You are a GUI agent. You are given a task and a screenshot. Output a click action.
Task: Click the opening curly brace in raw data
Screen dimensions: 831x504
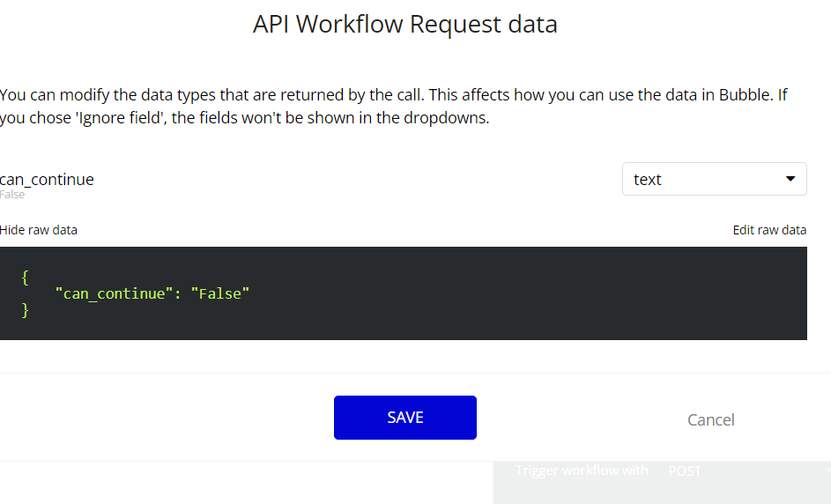(26, 277)
